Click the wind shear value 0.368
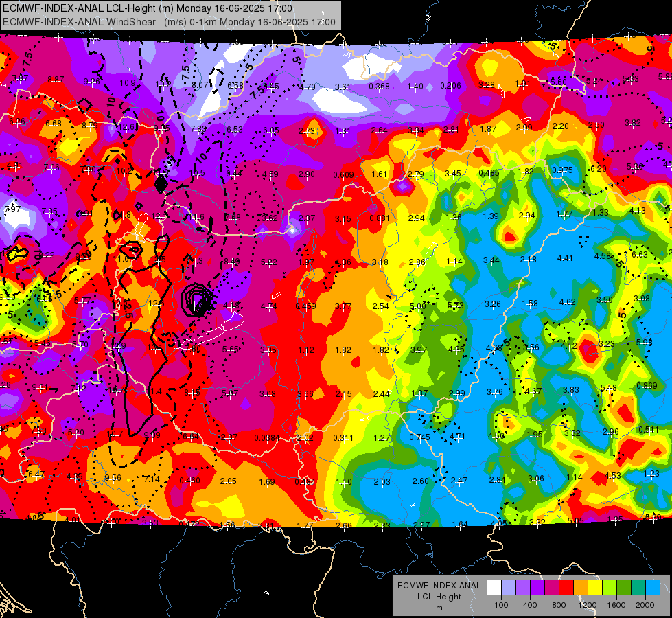Screen dimensions: 672x618 coord(380,87)
